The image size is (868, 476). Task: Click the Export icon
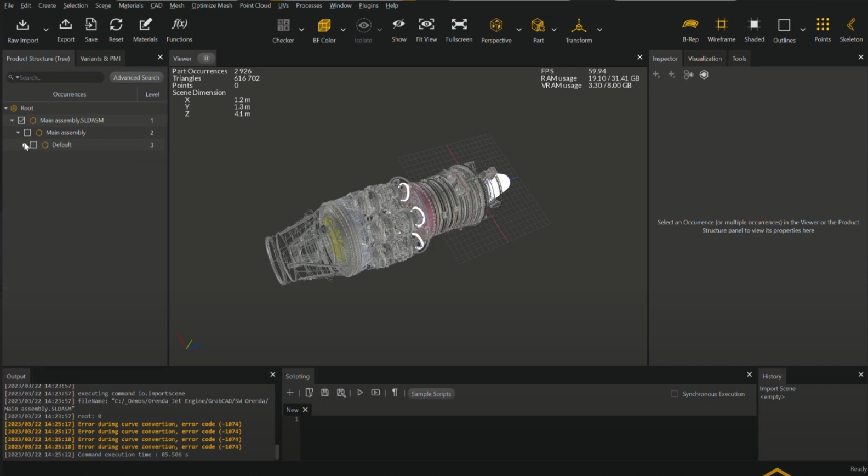click(x=66, y=25)
